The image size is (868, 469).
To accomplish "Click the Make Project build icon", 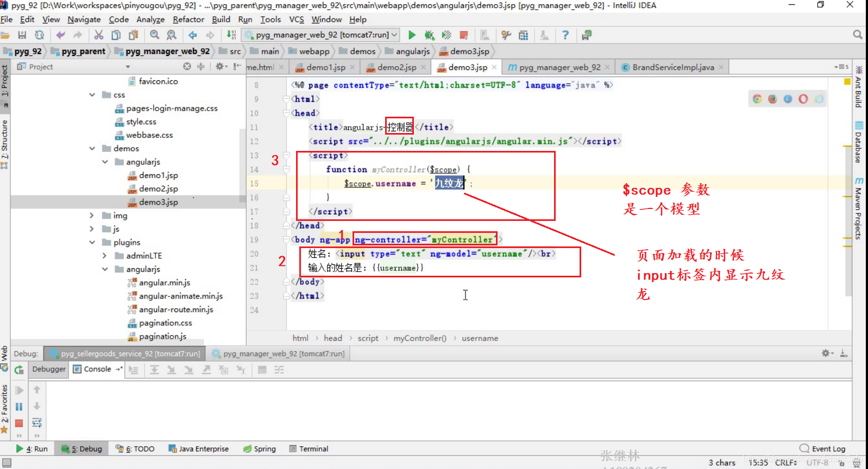I will coord(231,35).
